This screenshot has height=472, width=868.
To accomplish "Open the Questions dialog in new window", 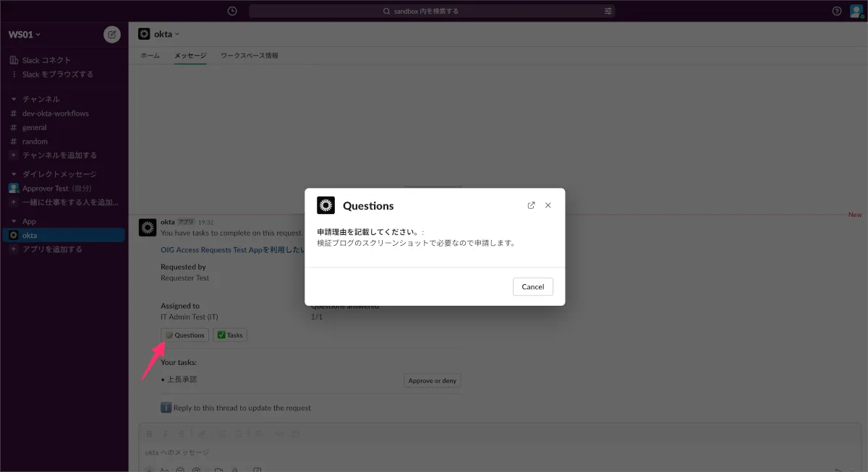I will [532, 205].
